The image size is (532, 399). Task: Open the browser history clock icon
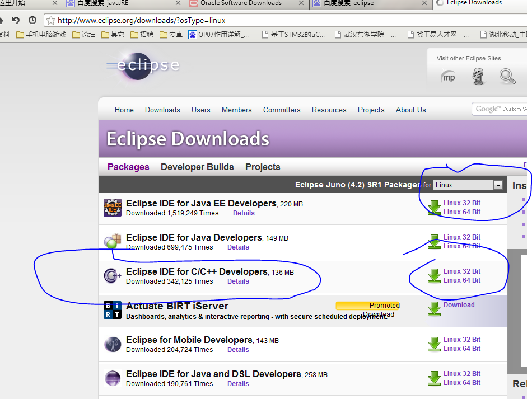(x=32, y=20)
